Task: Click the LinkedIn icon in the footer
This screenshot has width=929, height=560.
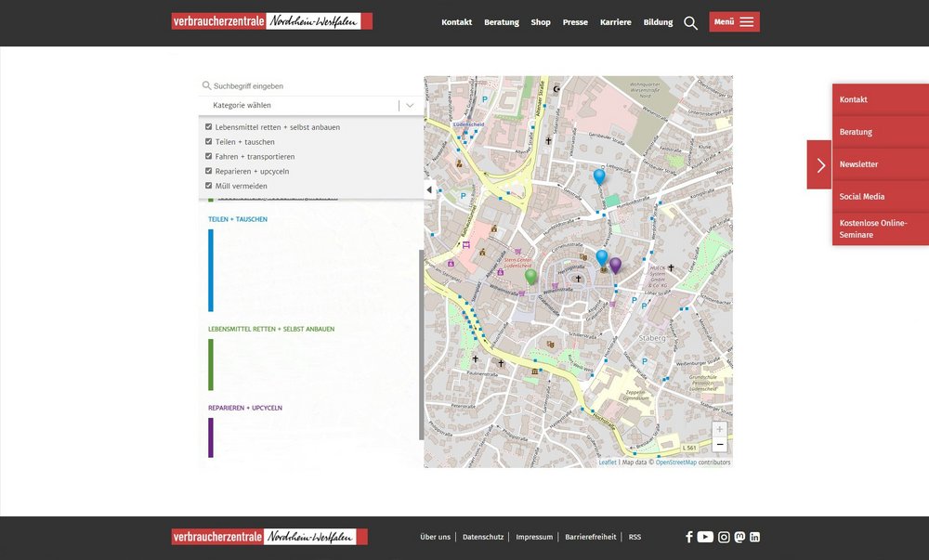Action: coord(754,536)
